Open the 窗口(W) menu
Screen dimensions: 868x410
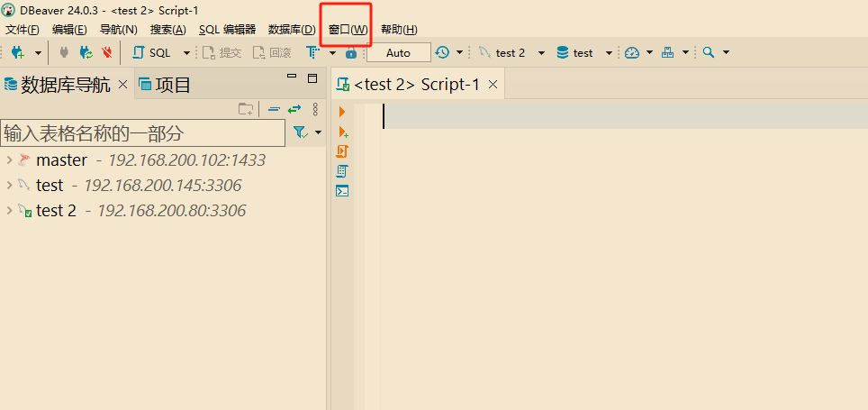point(348,30)
